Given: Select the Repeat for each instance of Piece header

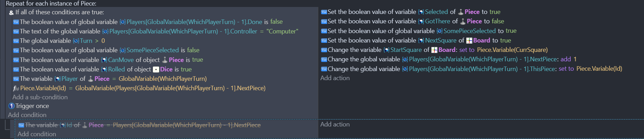Looking at the screenshot, I should [51, 3].
